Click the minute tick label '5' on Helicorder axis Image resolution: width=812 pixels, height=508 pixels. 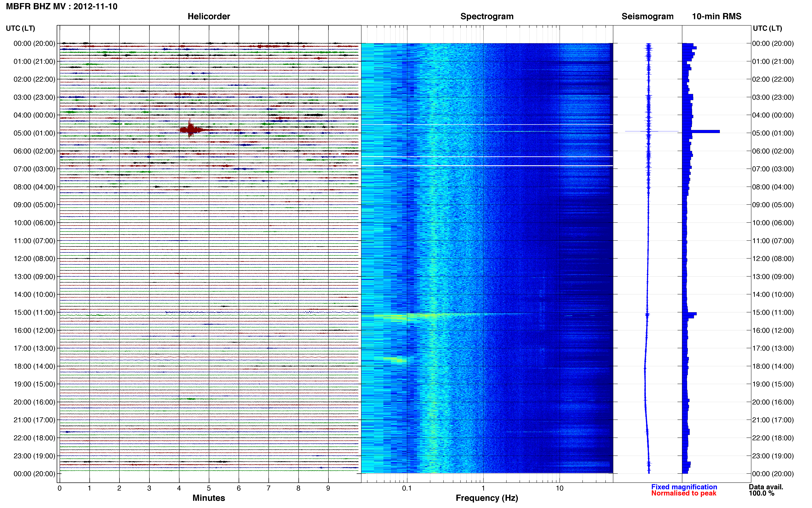(x=209, y=488)
